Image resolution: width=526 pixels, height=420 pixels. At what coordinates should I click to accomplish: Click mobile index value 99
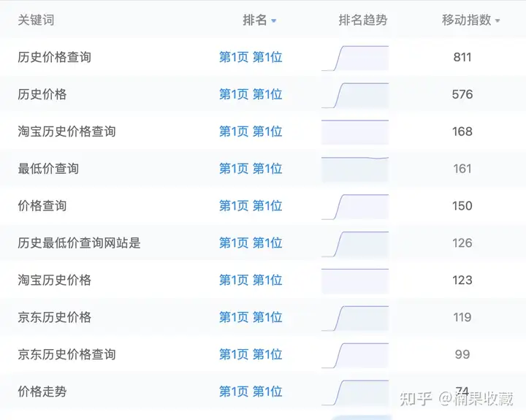point(462,354)
